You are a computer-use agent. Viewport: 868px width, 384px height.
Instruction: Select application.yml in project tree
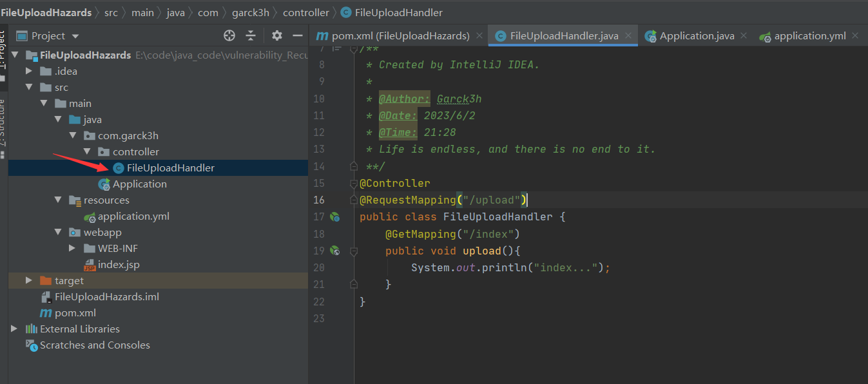[133, 216]
